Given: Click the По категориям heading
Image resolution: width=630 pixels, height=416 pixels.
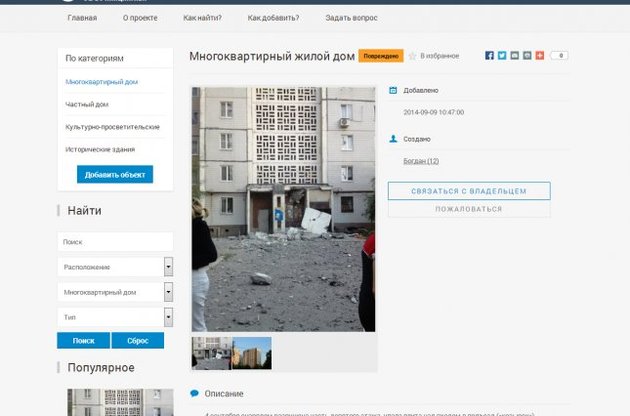Looking at the screenshot, I should [x=94, y=58].
